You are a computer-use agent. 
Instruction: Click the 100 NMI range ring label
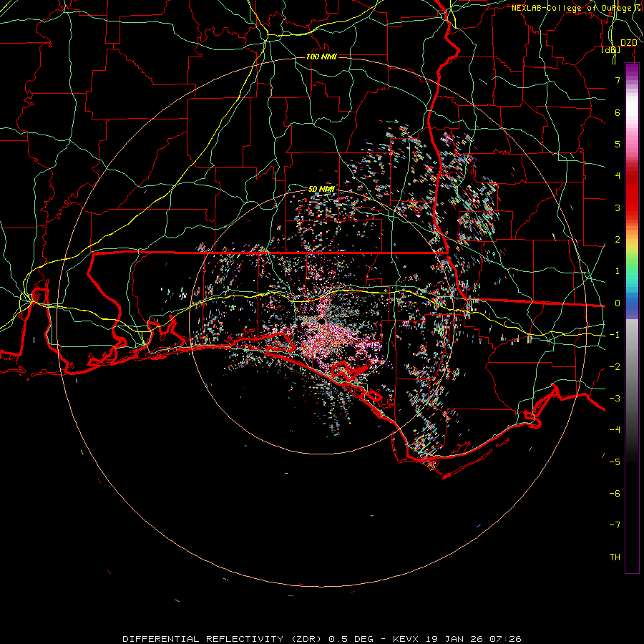321,57
